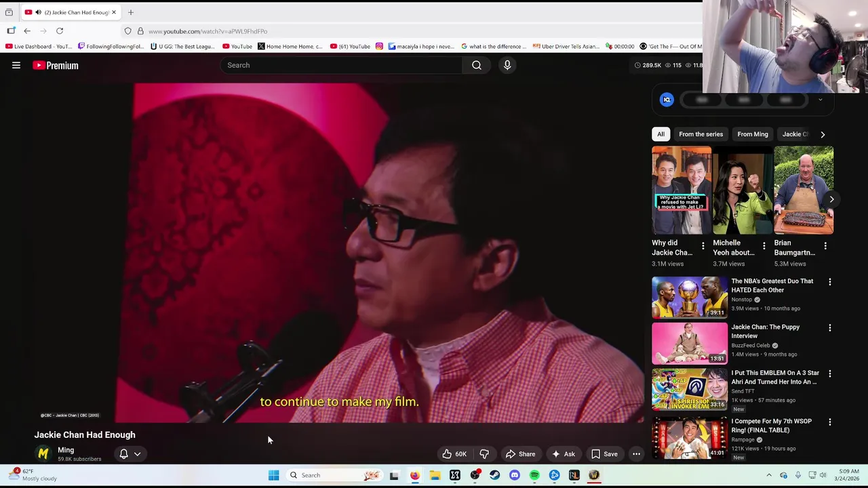The height and width of the screenshot is (488, 868).
Task: Go to YouTube Premium home logo
Action: click(x=56, y=65)
